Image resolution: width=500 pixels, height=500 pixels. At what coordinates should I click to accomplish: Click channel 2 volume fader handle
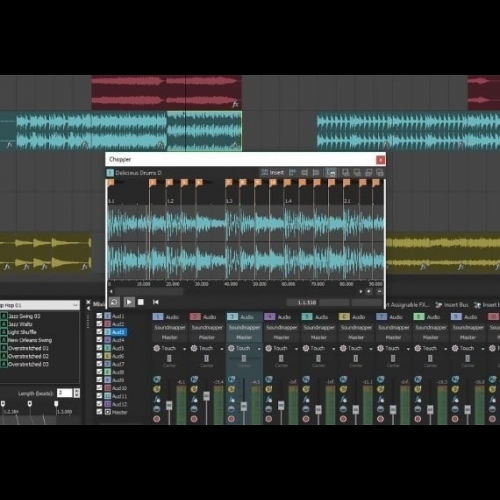tap(206, 396)
